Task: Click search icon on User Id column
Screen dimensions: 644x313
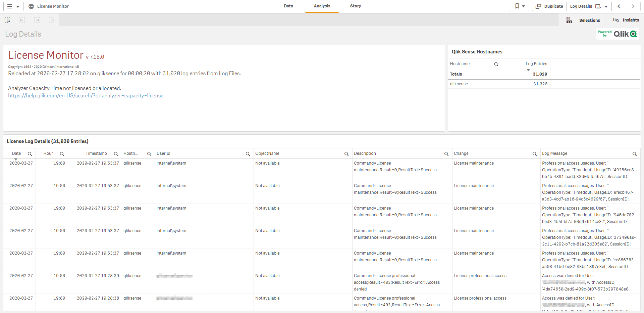Action: (x=248, y=154)
